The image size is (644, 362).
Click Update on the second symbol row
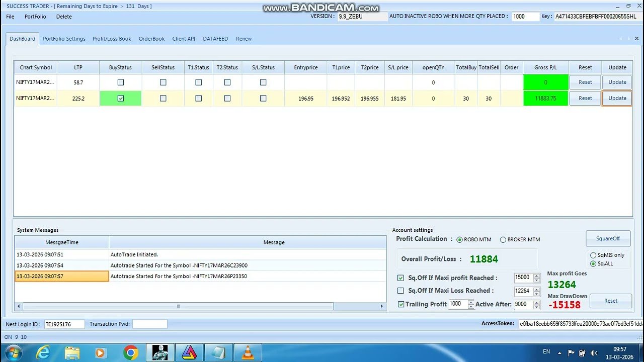(x=617, y=98)
